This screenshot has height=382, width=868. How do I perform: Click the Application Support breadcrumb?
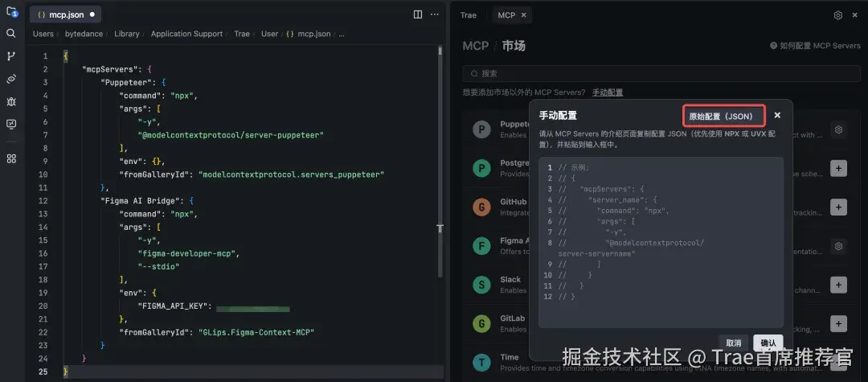(186, 34)
